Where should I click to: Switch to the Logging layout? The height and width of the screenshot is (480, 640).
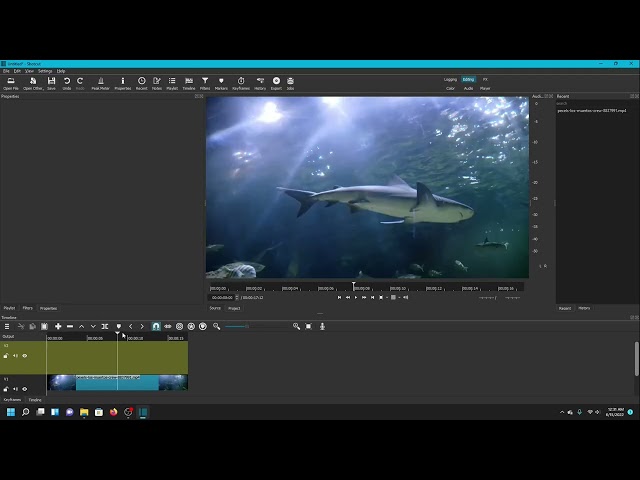pyautogui.click(x=450, y=80)
